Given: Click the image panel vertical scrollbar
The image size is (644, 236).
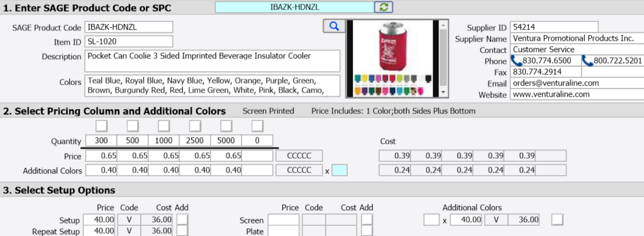Looking at the screenshot, I should click(443, 58).
